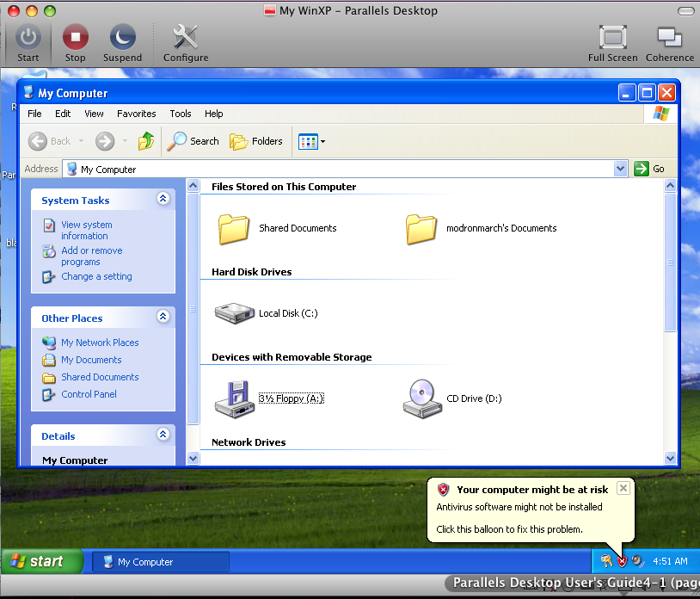700x599 pixels.
Task: Click the disc tray icon beside clock
Action: click(x=638, y=561)
